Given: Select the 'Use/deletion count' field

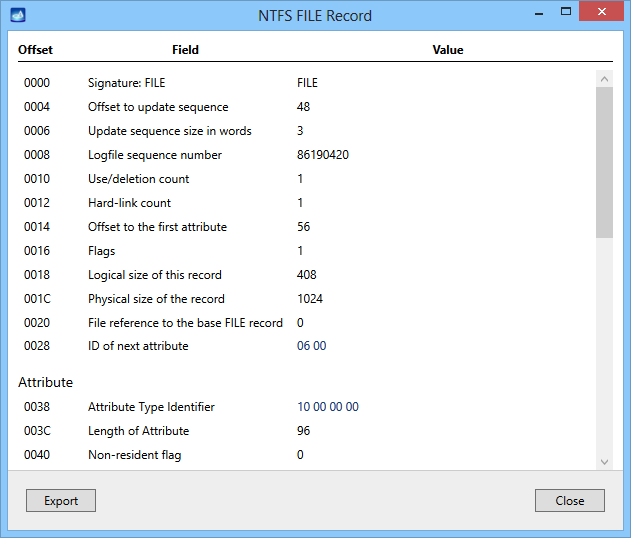Looking at the screenshot, I should tap(138, 179).
